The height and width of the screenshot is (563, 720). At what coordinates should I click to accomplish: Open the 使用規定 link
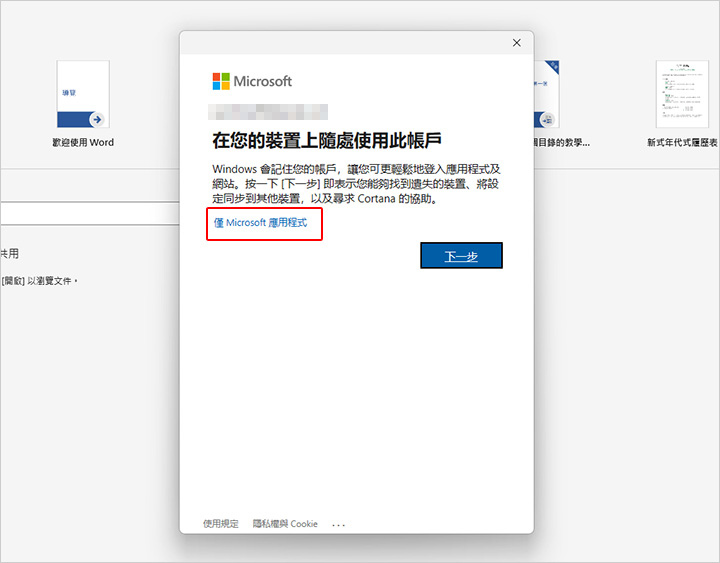tap(221, 524)
